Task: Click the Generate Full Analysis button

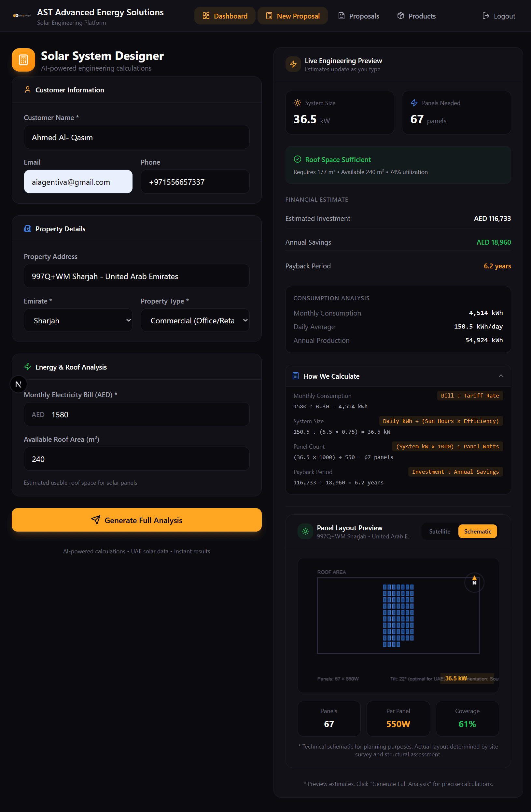Action: [x=137, y=520]
